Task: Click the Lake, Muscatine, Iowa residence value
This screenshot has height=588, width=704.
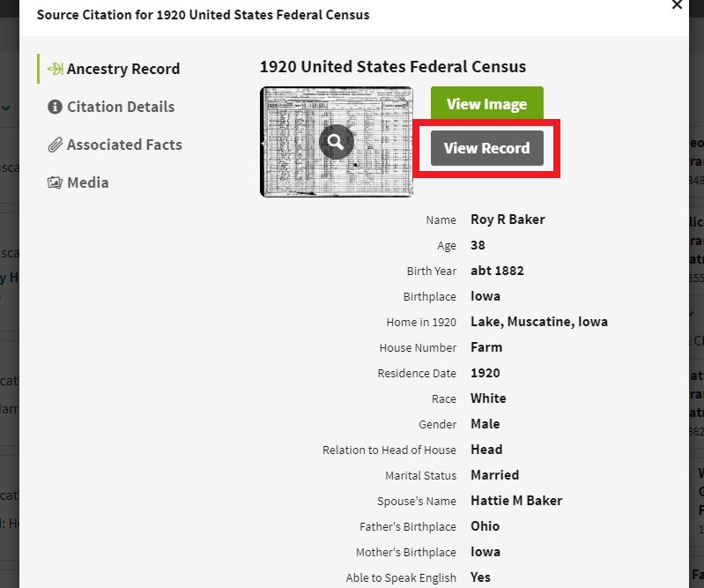Action: point(538,322)
